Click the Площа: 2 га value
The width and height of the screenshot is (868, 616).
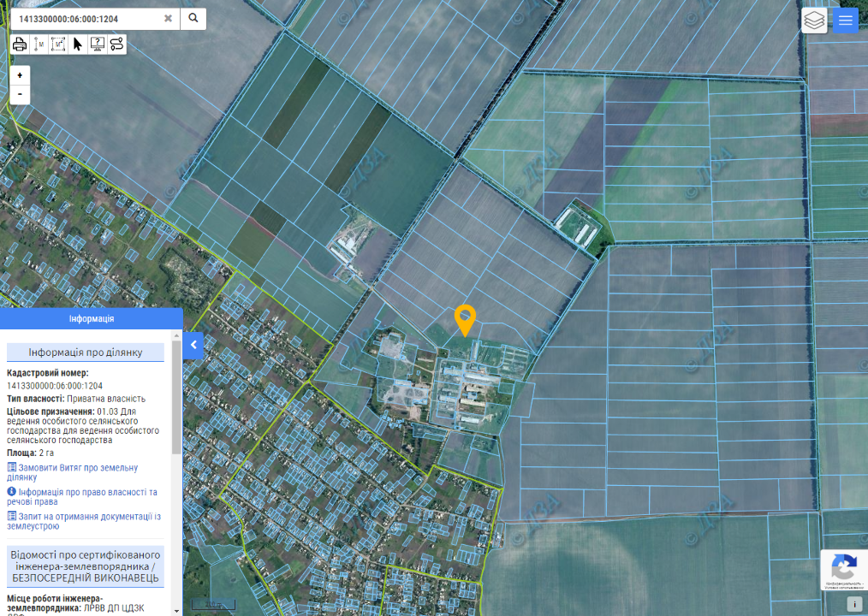[31, 453]
